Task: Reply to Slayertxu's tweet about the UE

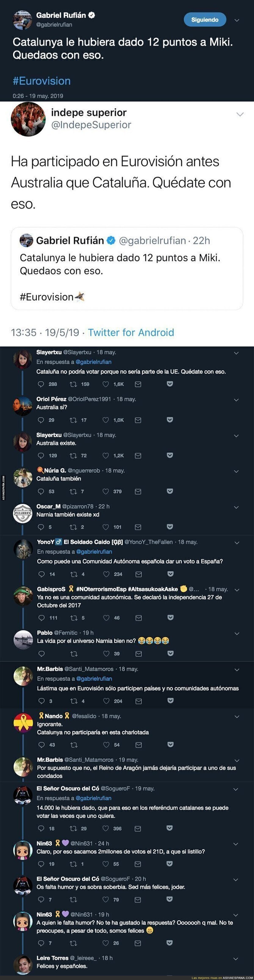Action: pyautogui.click(x=41, y=384)
